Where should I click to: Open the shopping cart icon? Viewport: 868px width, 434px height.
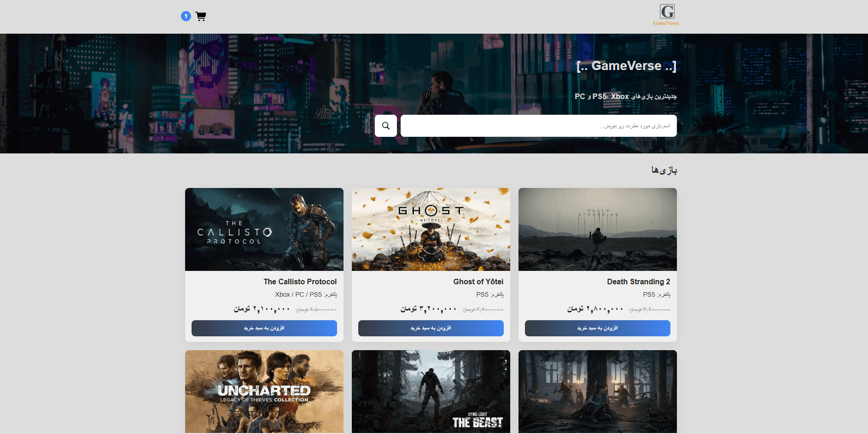coord(200,17)
